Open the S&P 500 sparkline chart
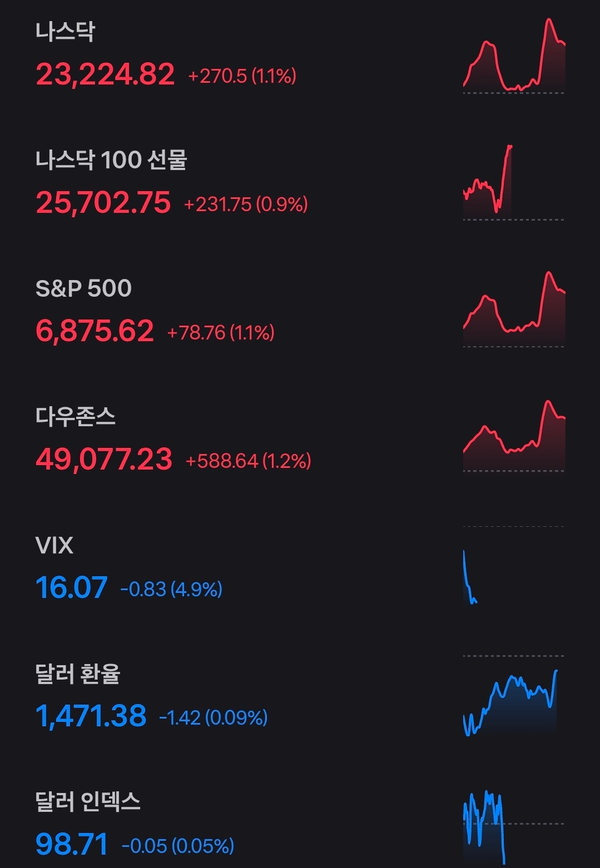The width and height of the screenshot is (600, 868). (514, 310)
